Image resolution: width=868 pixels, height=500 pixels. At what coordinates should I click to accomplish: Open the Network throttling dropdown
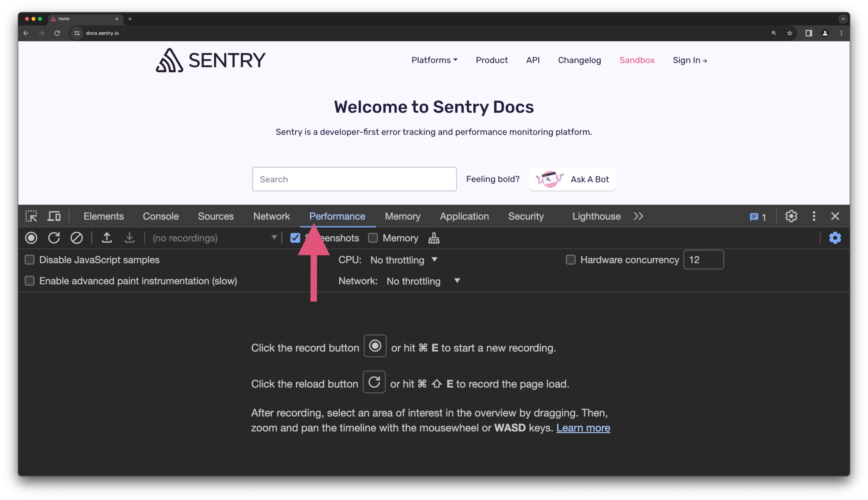[423, 281]
